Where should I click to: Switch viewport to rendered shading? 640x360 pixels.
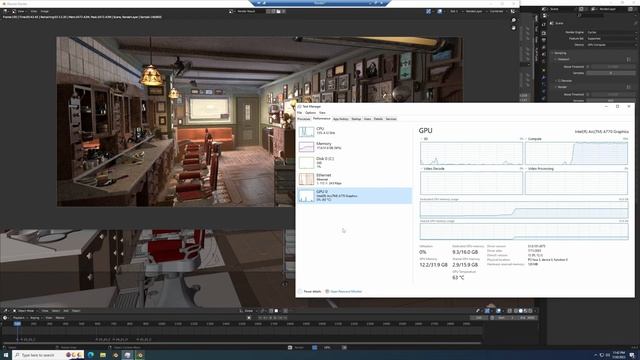(530, 311)
